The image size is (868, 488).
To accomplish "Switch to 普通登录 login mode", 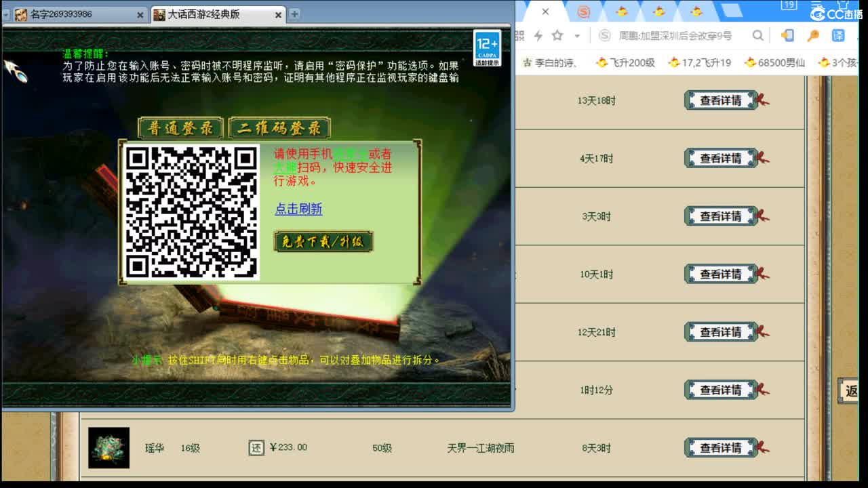I will click(180, 128).
